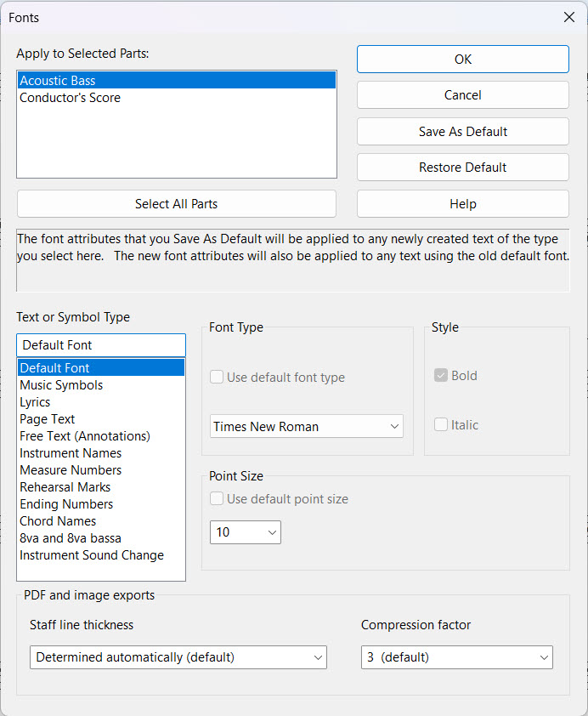Click Restore Default button
The image size is (588, 716).
[462, 168]
